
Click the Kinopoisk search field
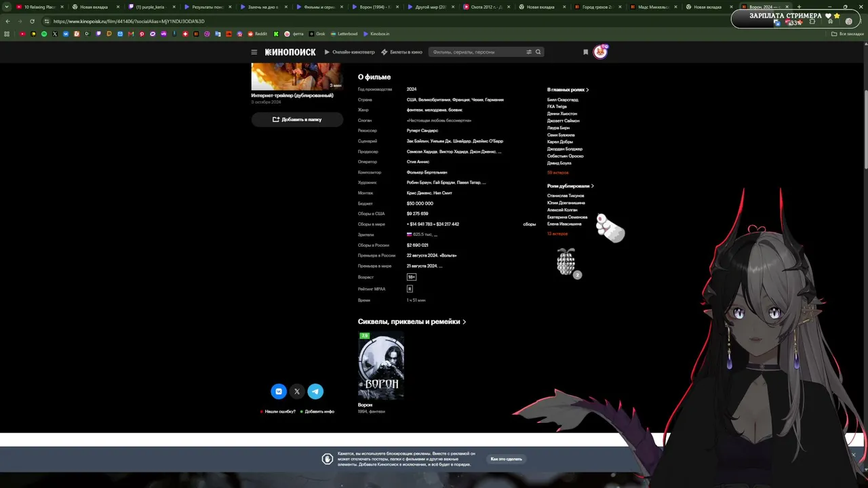(x=478, y=52)
